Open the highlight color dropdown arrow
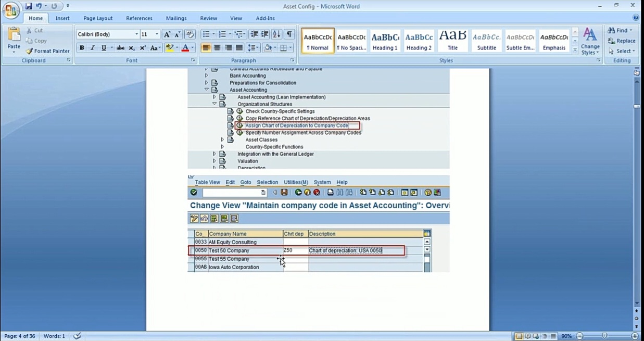Viewport: 644px width, 341px height. tap(176, 48)
